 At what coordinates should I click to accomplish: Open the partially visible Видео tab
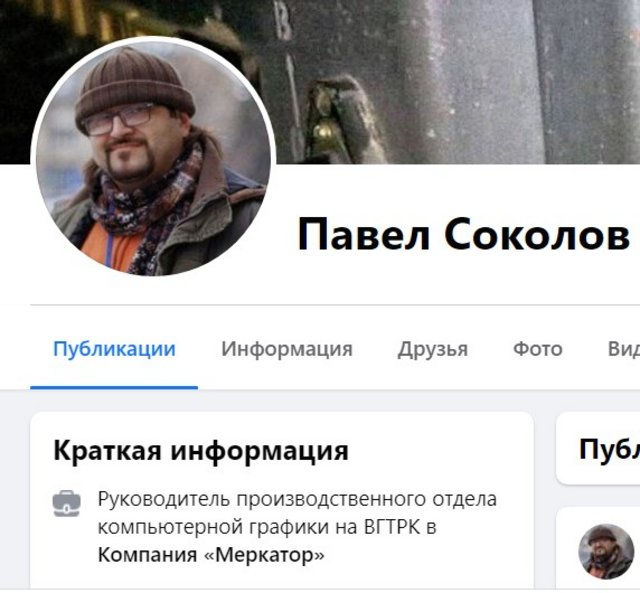coord(624,349)
